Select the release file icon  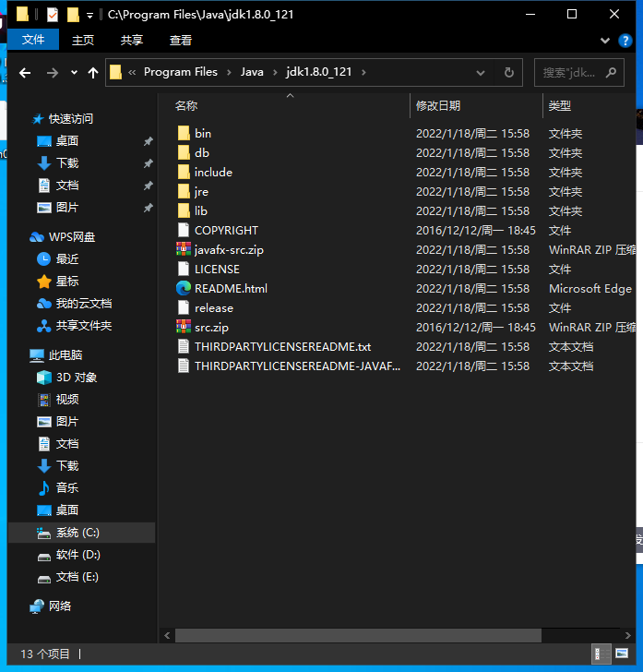tap(184, 307)
